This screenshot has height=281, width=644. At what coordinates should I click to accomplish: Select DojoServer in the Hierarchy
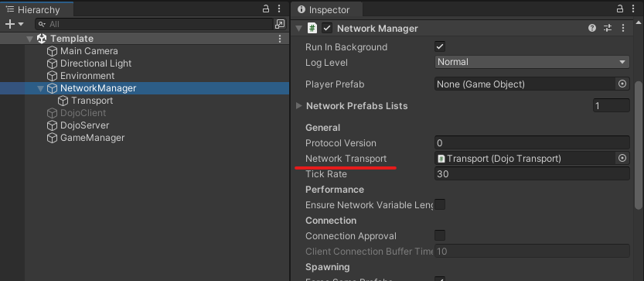[x=84, y=125]
